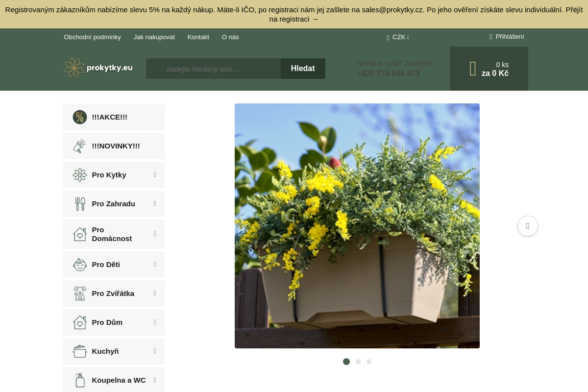588x392 pixels.
Task: Click the cooking pot icon for Kuchyň
Action: pyautogui.click(x=80, y=351)
